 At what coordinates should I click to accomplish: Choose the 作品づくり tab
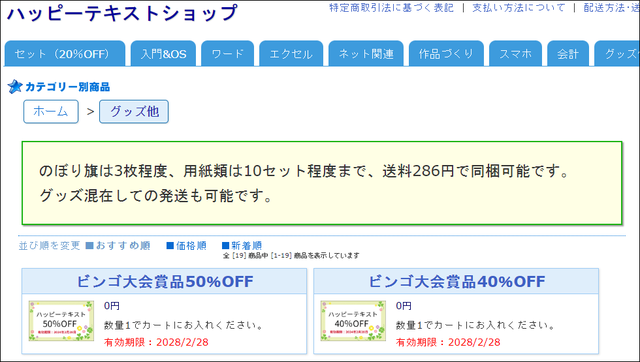pyautogui.click(x=446, y=53)
